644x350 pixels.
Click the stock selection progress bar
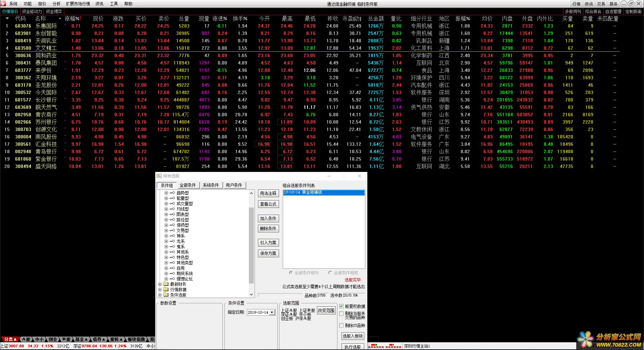coord(280,295)
